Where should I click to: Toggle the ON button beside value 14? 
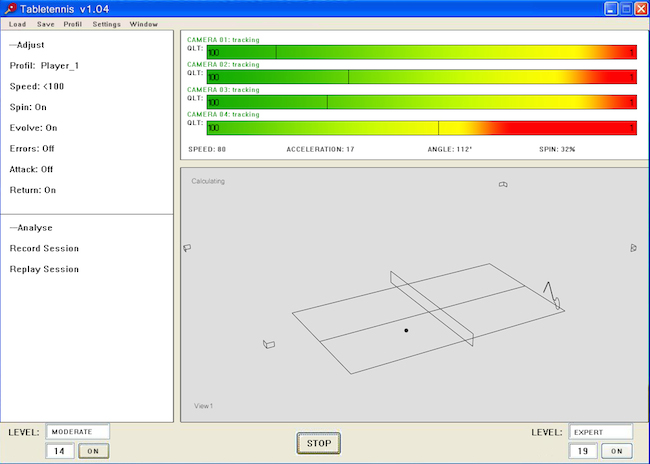93,451
